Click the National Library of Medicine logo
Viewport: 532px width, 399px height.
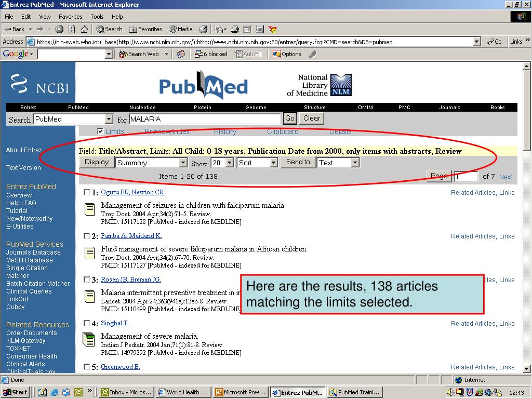pyautogui.click(x=320, y=85)
